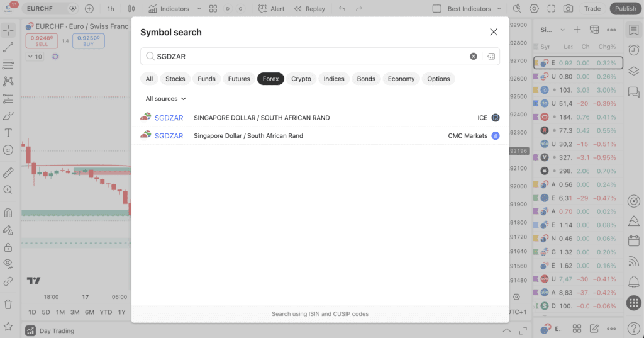
Task: Create an Alert
Action: click(x=271, y=9)
